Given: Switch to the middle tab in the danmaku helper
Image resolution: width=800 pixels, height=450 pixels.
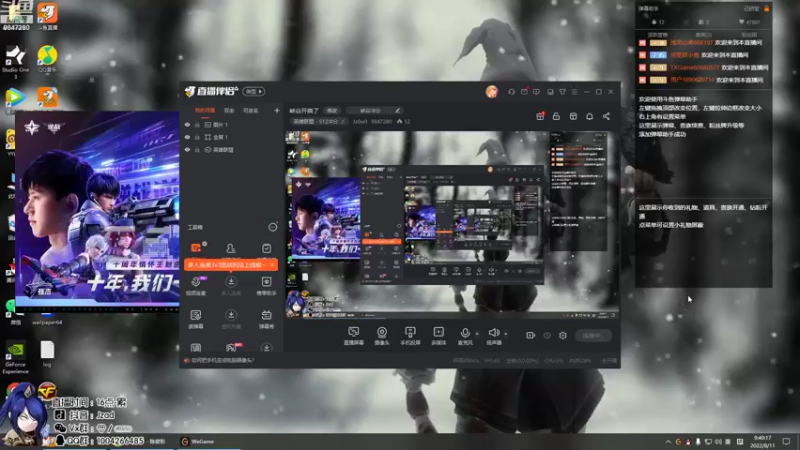Looking at the screenshot, I should coord(704,34).
